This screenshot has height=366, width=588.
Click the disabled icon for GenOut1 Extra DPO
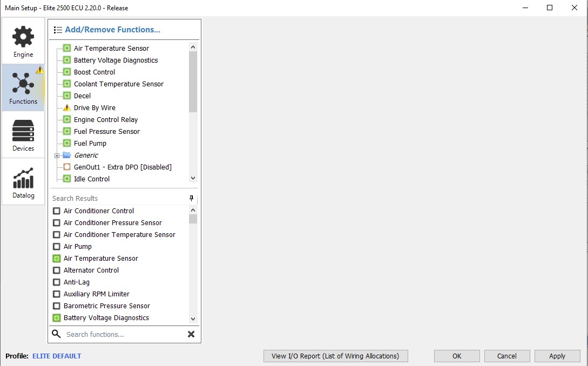coord(67,167)
